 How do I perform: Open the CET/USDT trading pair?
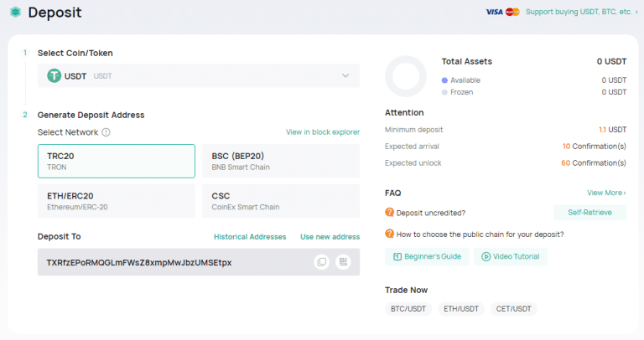(x=513, y=309)
